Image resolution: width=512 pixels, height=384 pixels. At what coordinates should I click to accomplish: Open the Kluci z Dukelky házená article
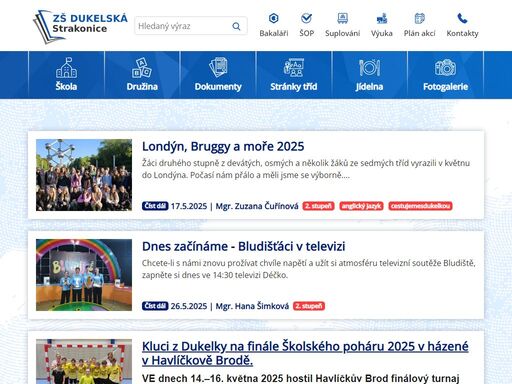(x=305, y=353)
